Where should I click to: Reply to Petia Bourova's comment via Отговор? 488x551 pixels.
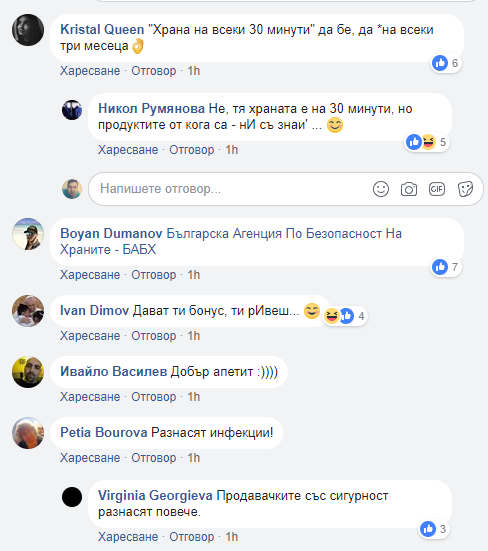(x=154, y=458)
